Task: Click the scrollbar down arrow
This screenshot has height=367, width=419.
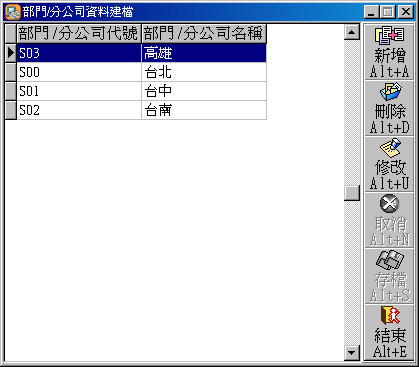Action: [352, 353]
